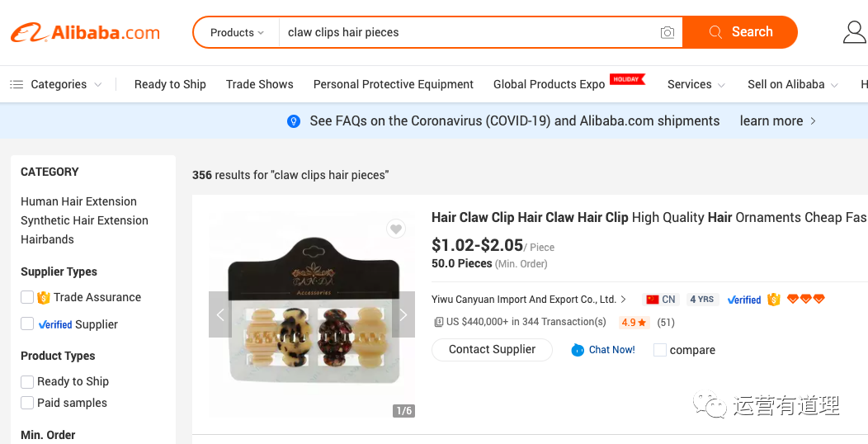Check the Verified Supplier filter

click(x=27, y=324)
